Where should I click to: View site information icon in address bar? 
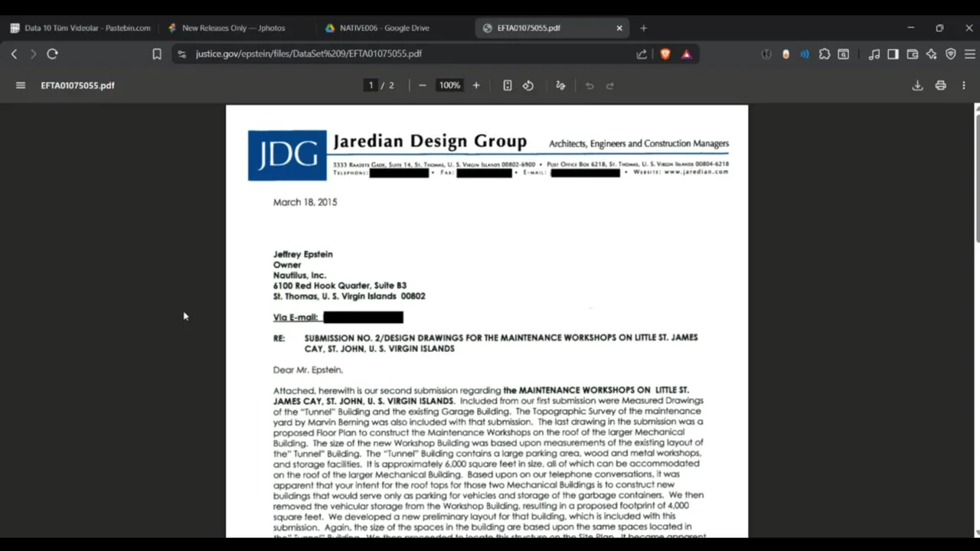(181, 54)
